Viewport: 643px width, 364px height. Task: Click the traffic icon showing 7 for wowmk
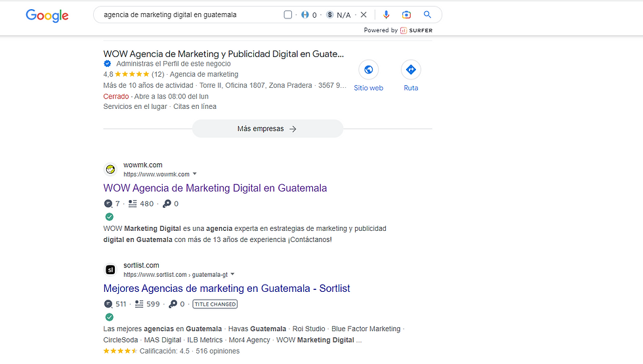click(108, 204)
